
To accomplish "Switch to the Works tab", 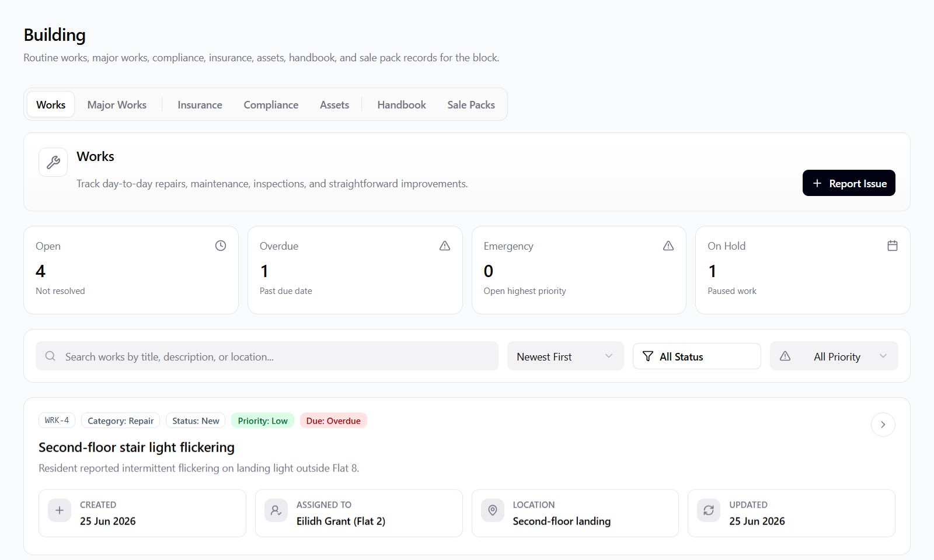I will pos(51,104).
